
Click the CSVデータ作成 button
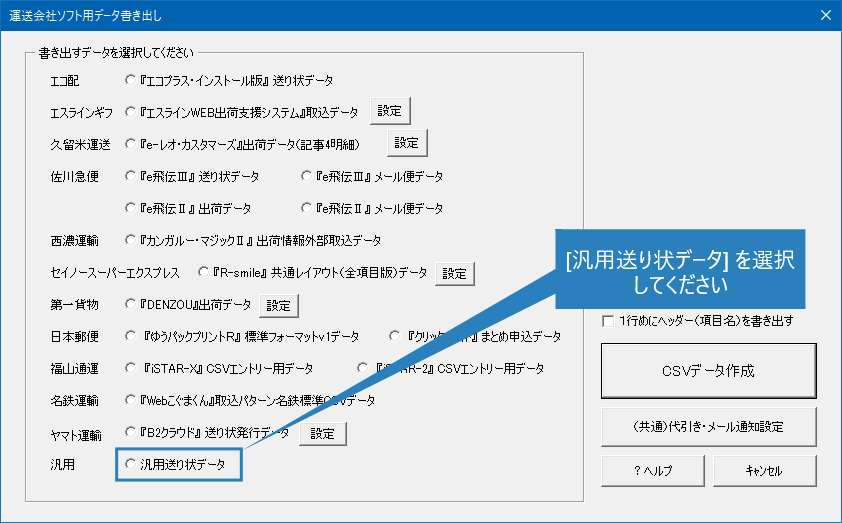coord(708,371)
